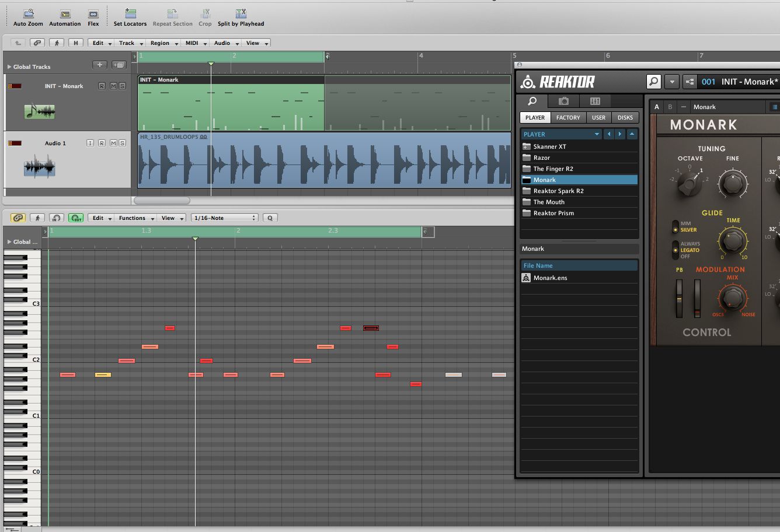Open the Arrange View menu
The image size is (780, 532).
(256, 43)
